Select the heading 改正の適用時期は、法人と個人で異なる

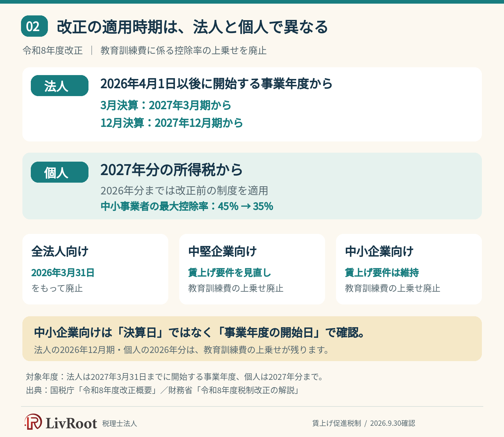pyautogui.click(x=192, y=27)
